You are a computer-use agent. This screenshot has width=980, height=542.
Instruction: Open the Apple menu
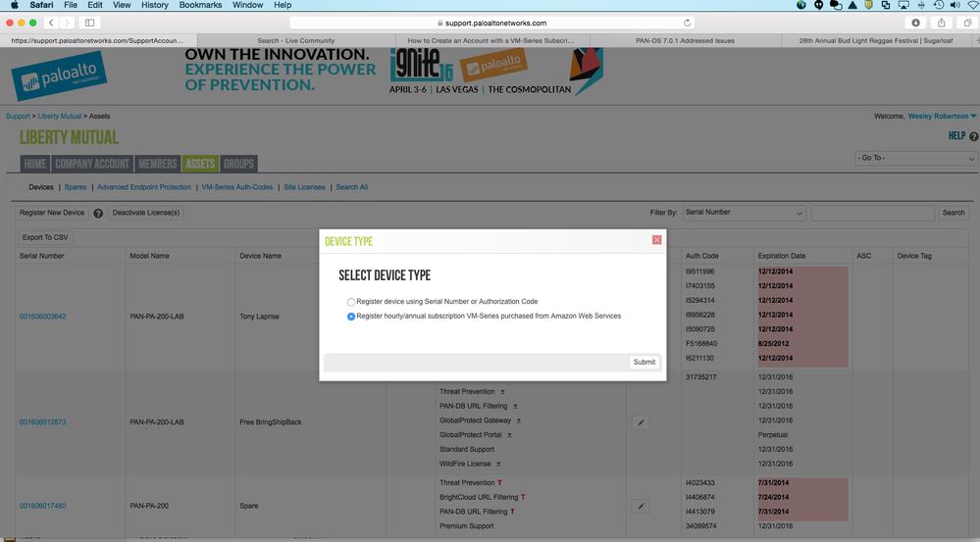(x=14, y=5)
